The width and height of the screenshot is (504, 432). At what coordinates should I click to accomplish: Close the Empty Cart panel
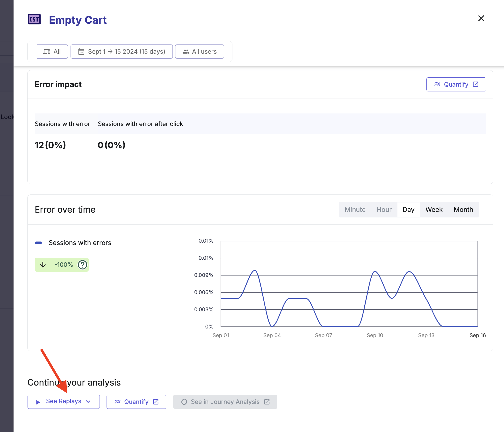point(481,19)
